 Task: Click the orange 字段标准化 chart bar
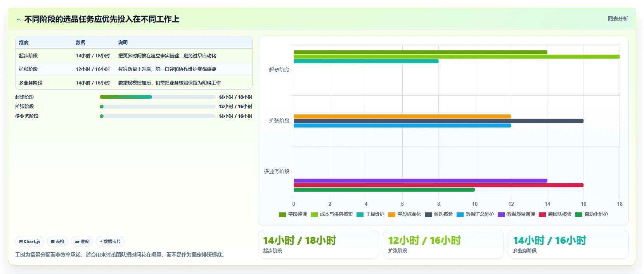[402, 116]
